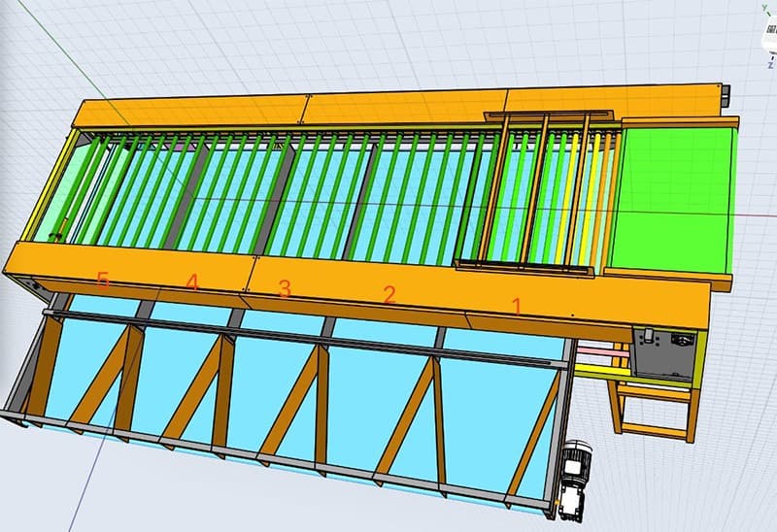Select the long gray drive shaft
The width and height of the screenshot is (777, 532).
pos(306,339)
